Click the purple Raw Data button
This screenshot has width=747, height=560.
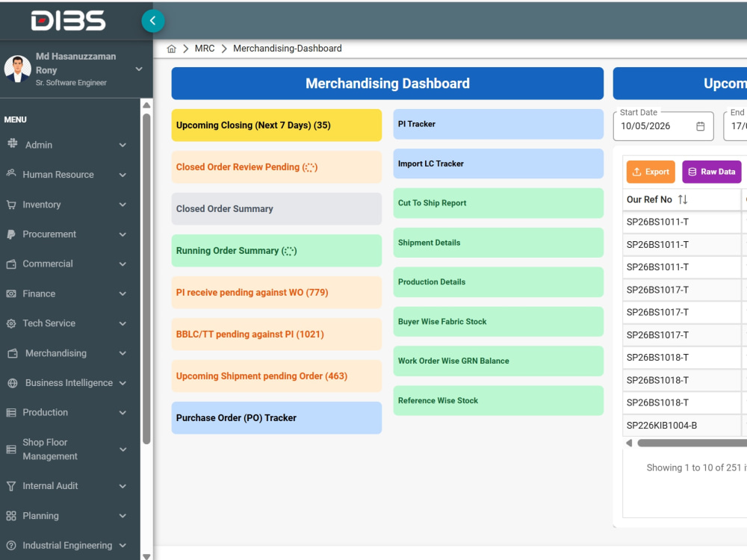712,172
